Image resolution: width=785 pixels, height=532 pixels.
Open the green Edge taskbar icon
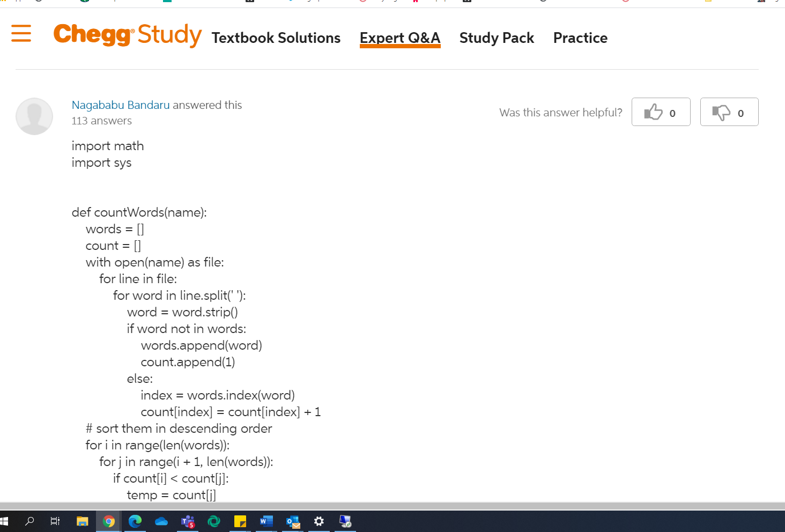click(214, 521)
